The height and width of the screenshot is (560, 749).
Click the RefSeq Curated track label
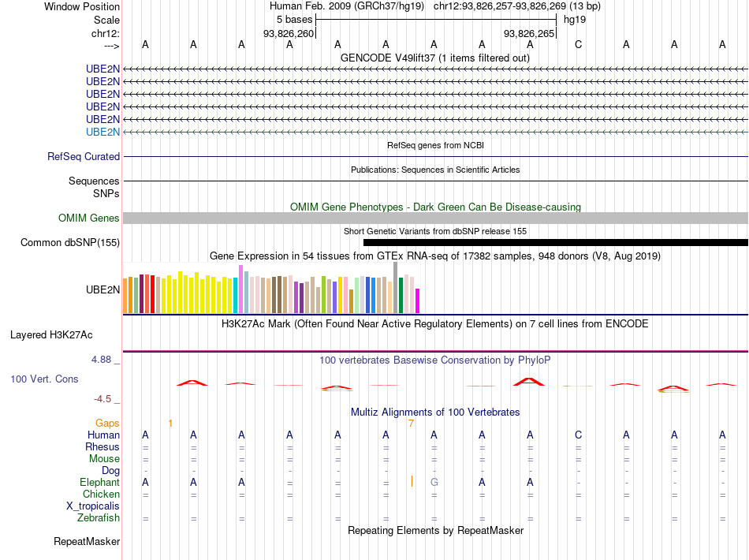pyautogui.click(x=84, y=156)
